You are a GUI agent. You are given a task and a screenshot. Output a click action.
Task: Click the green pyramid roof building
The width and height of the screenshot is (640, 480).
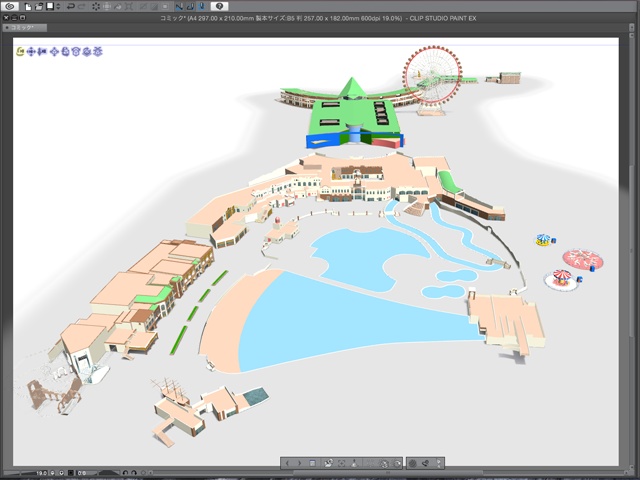351,88
